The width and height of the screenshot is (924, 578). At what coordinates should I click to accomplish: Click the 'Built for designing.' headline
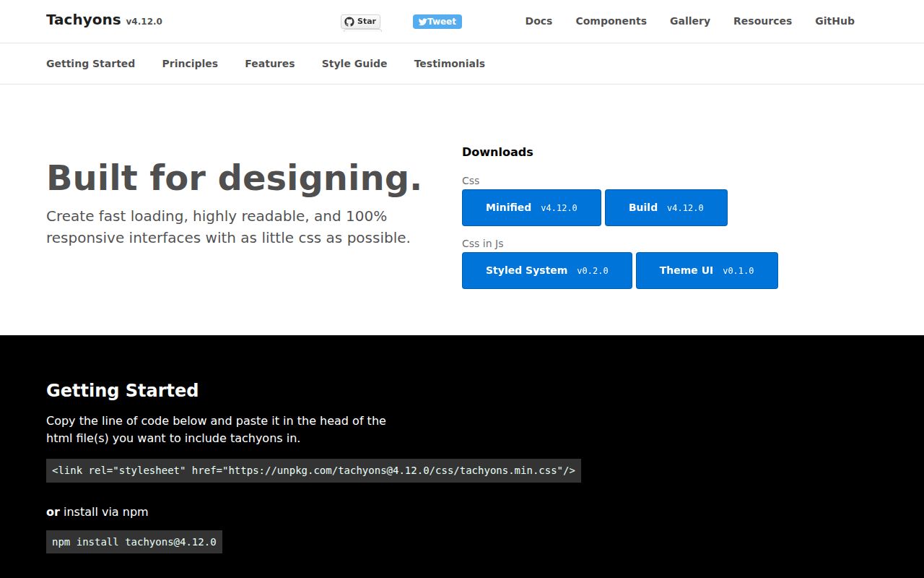pyautogui.click(x=234, y=178)
